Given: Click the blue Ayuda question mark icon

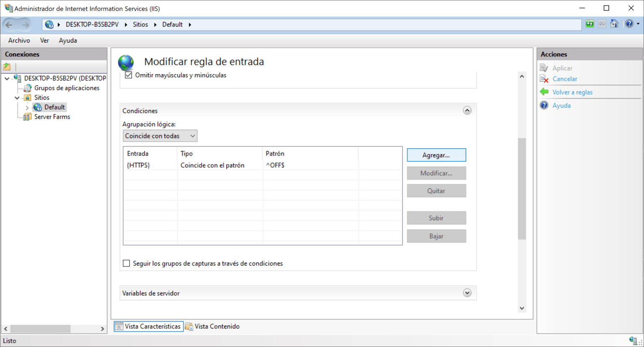Looking at the screenshot, I should pos(544,105).
